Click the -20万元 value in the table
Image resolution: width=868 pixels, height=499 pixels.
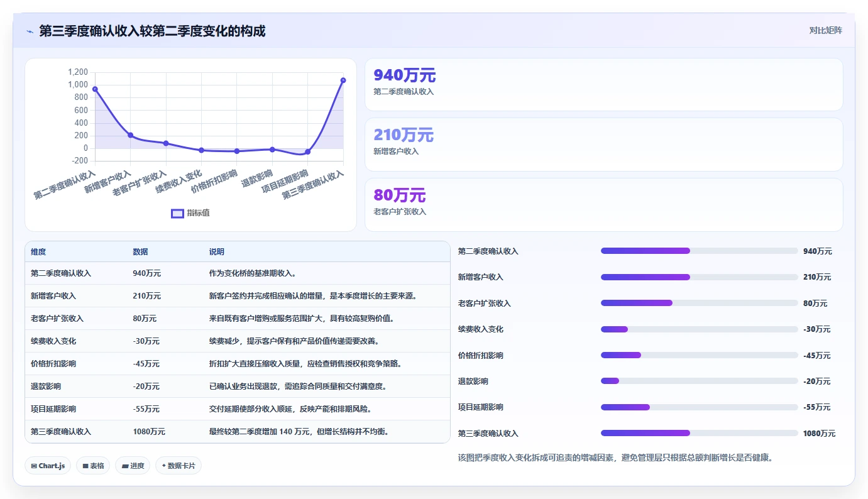pos(146,387)
